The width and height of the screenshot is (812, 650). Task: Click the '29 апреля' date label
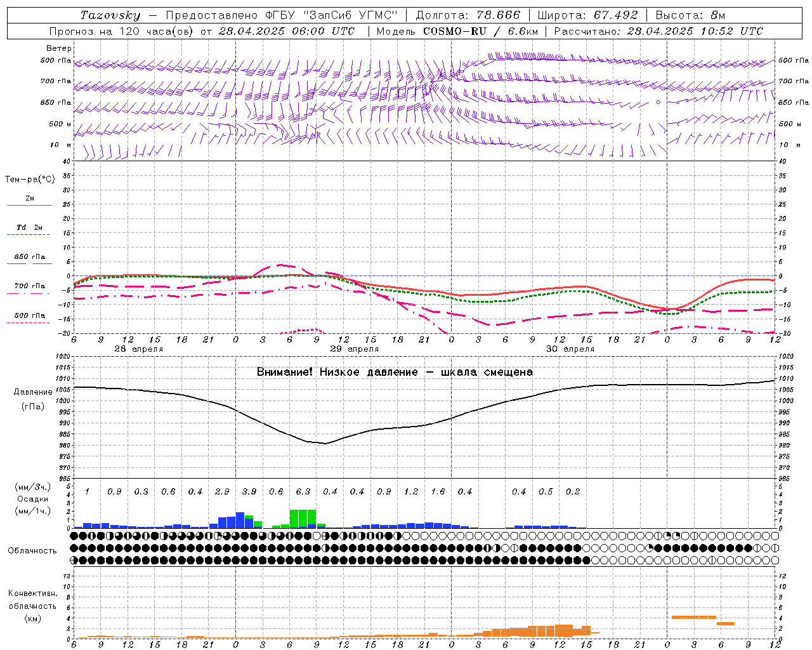click(354, 349)
